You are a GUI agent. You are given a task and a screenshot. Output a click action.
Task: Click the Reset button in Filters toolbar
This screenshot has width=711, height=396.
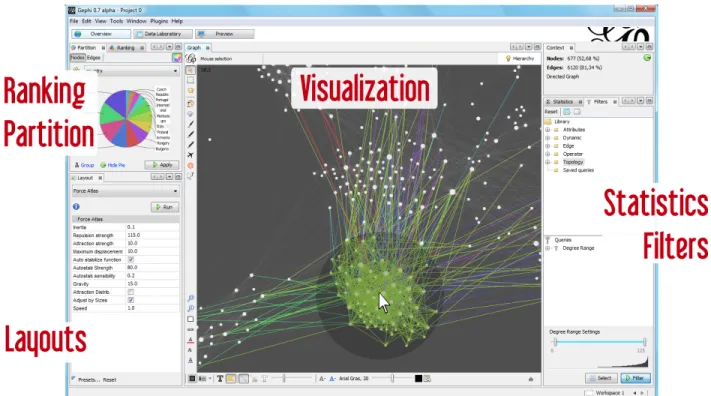551,112
